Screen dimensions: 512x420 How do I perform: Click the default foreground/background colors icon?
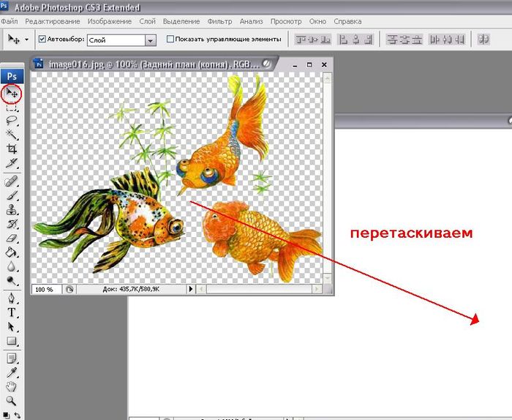[x=6, y=416]
